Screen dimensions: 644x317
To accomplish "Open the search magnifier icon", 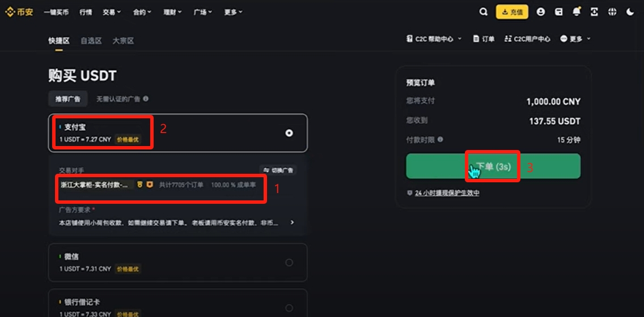I will tap(483, 12).
